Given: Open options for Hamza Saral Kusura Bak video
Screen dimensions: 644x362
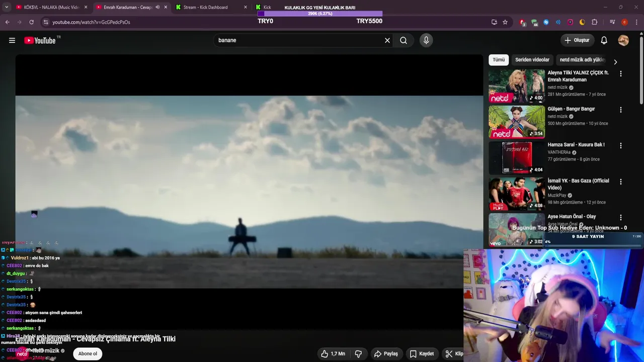Looking at the screenshot, I should tap(621, 145).
